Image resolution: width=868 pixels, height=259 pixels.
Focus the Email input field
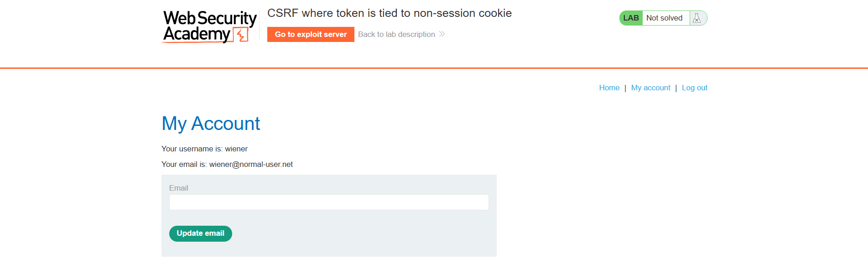coord(329,202)
